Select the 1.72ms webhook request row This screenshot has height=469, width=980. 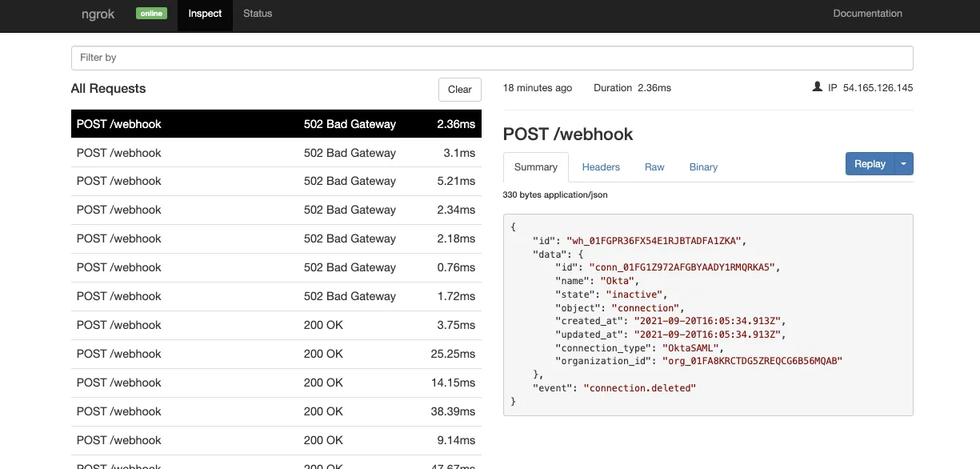[276, 297]
